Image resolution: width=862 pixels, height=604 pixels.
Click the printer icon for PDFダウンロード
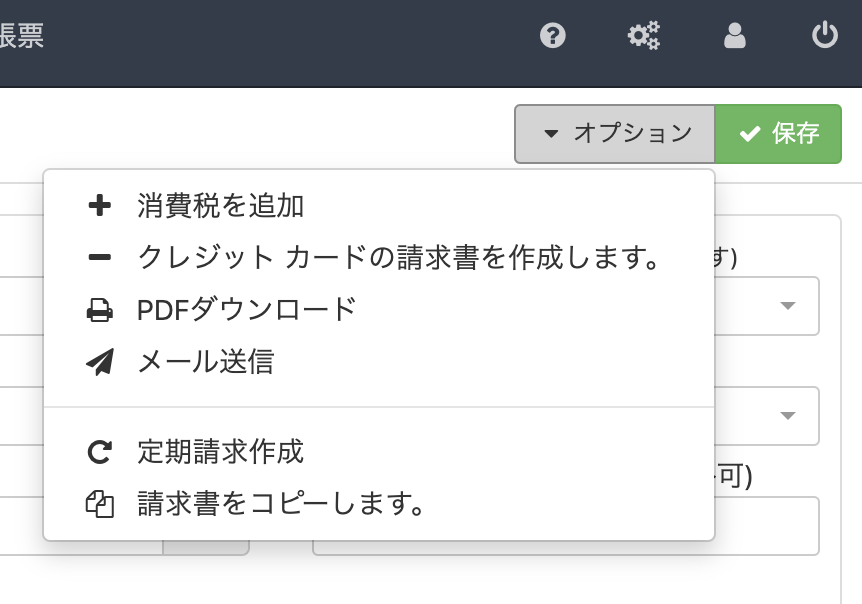click(x=100, y=311)
